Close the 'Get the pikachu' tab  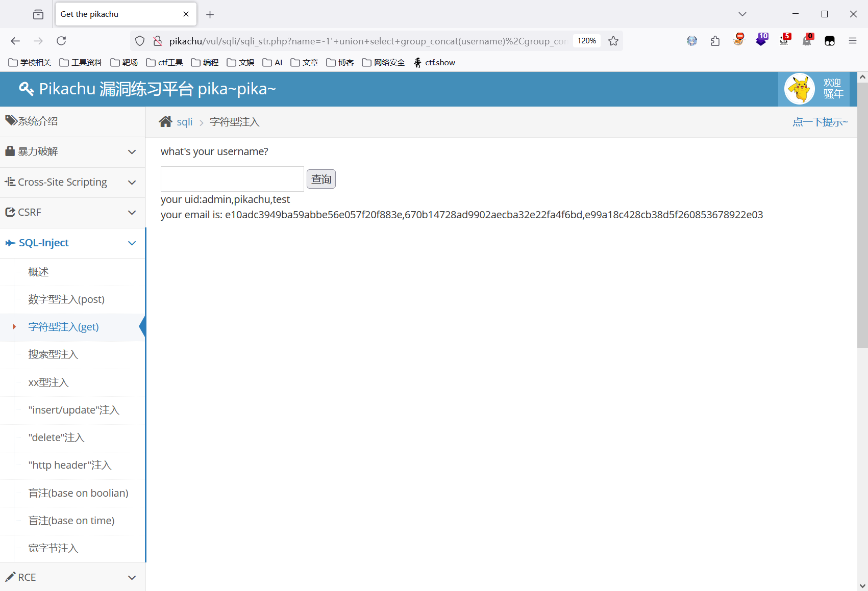click(186, 14)
